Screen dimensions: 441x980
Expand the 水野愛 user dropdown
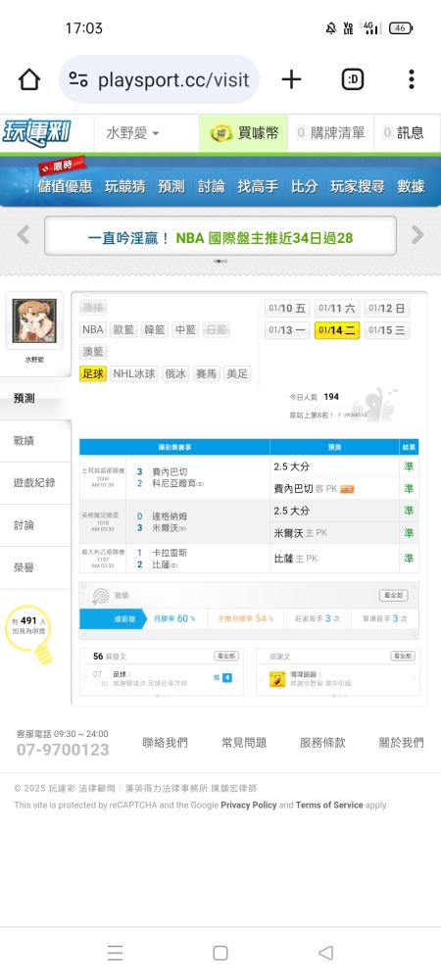point(131,133)
